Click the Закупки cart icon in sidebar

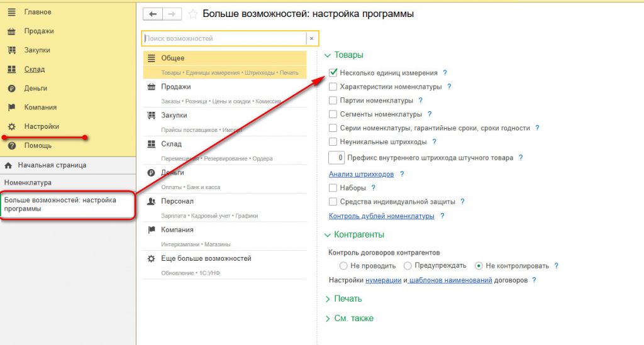11,50
